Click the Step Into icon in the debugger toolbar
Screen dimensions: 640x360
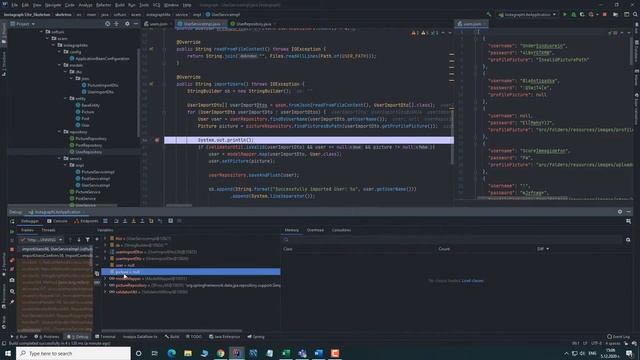click(125, 221)
